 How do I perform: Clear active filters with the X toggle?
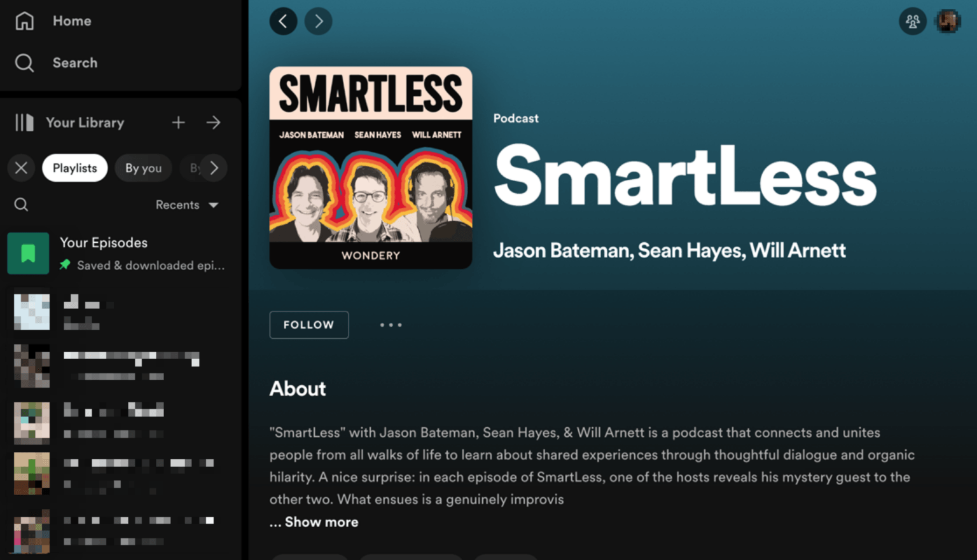click(21, 168)
